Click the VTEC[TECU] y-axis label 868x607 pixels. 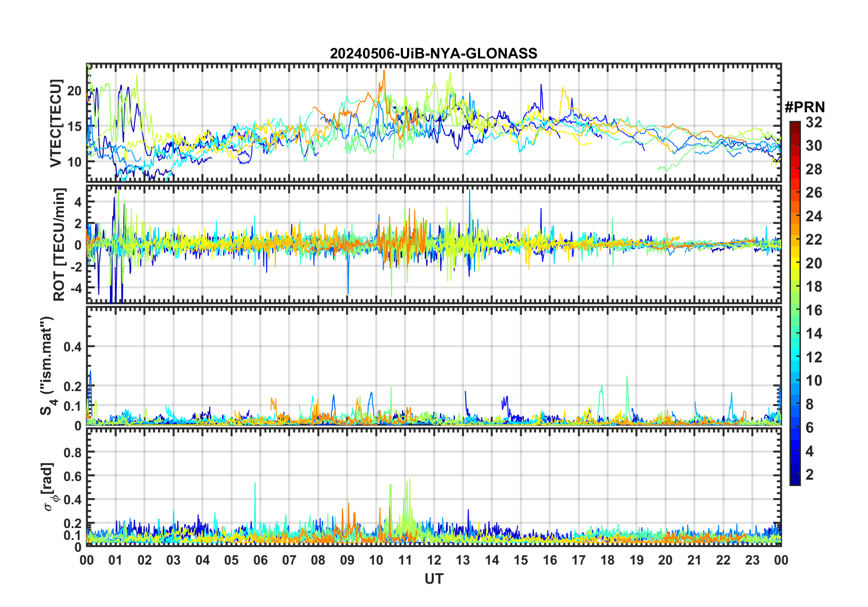point(56,123)
